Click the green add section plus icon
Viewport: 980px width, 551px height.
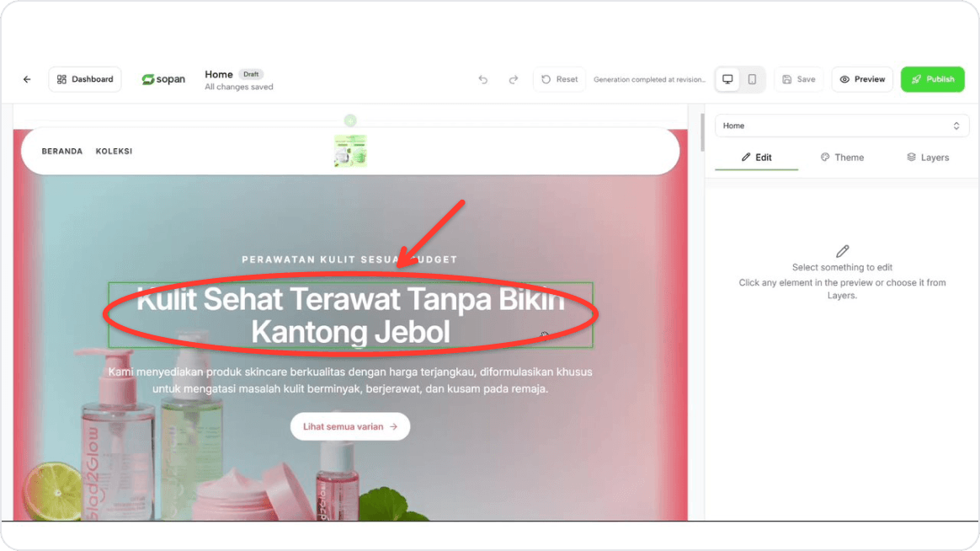(x=350, y=120)
